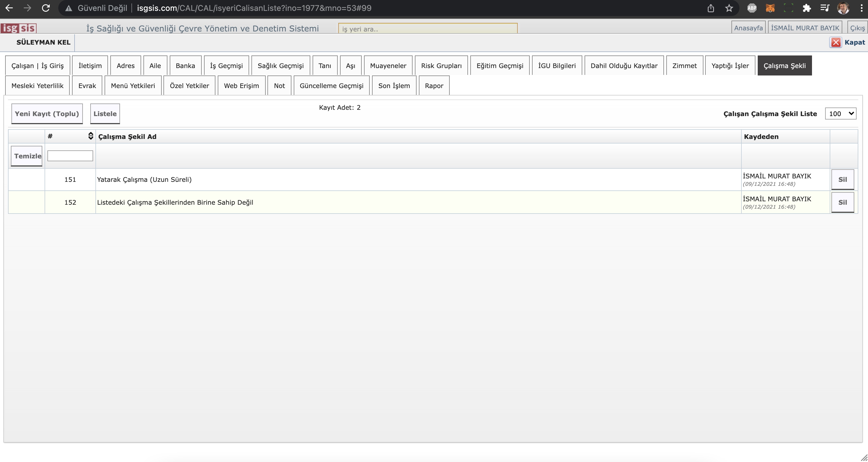Toggle sort on the # column
Viewport: 868px width, 462px height.
90,136
